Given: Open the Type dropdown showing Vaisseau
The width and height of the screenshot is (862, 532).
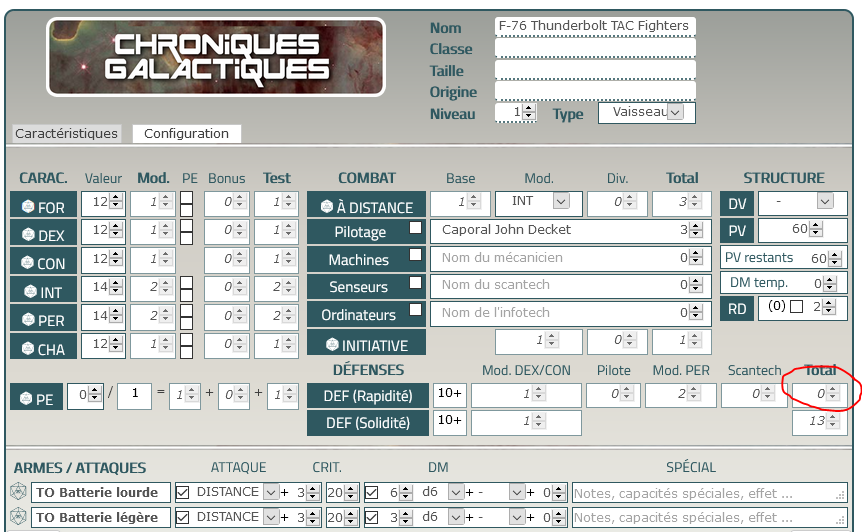Looking at the screenshot, I should tap(676, 113).
